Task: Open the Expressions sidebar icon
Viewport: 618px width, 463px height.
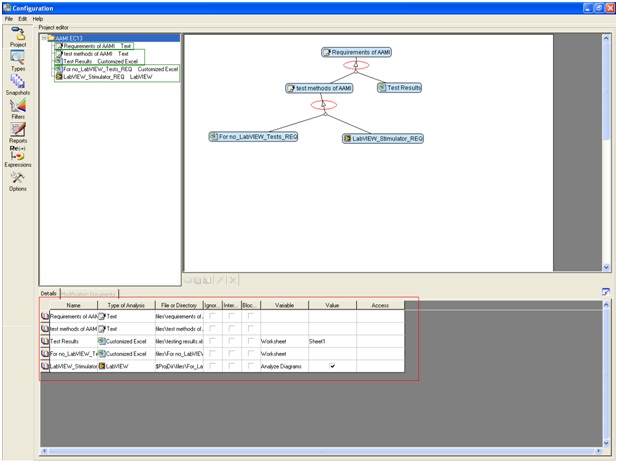Action: [17, 157]
